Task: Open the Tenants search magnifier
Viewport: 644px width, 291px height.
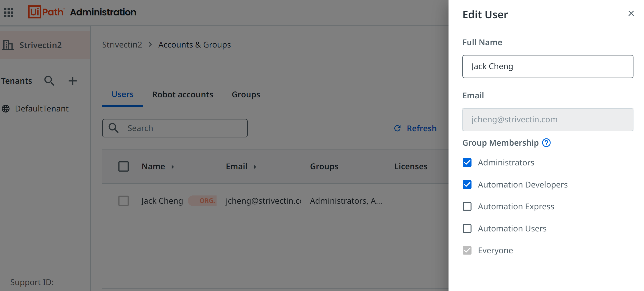Action: [49, 81]
